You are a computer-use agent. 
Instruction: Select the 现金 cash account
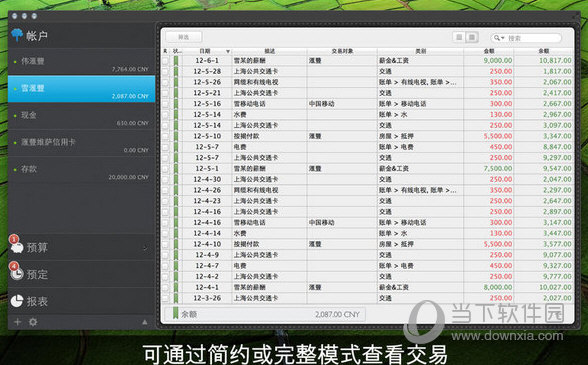pyautogui.click(x=81, y=116)
